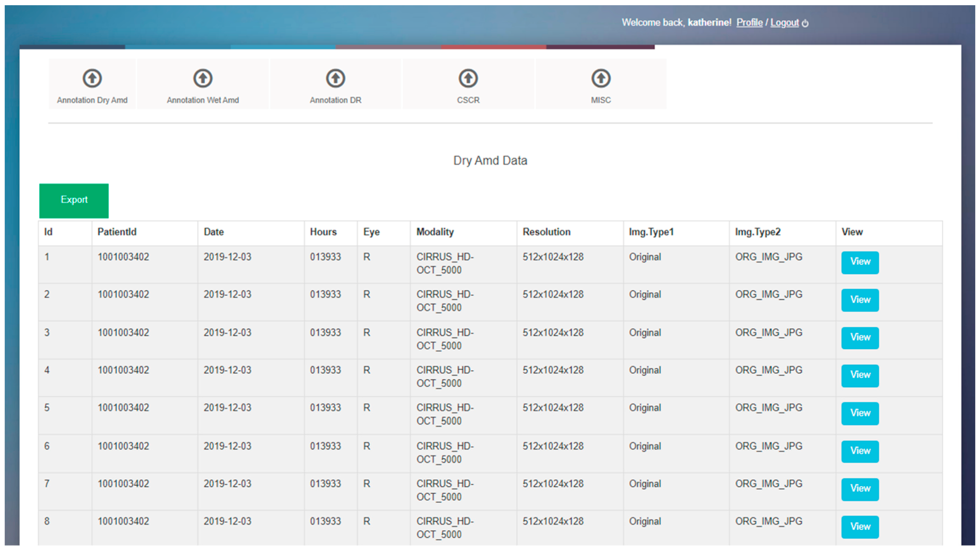
Task: Select the CSCR tab label
Action: pos(468,100)
